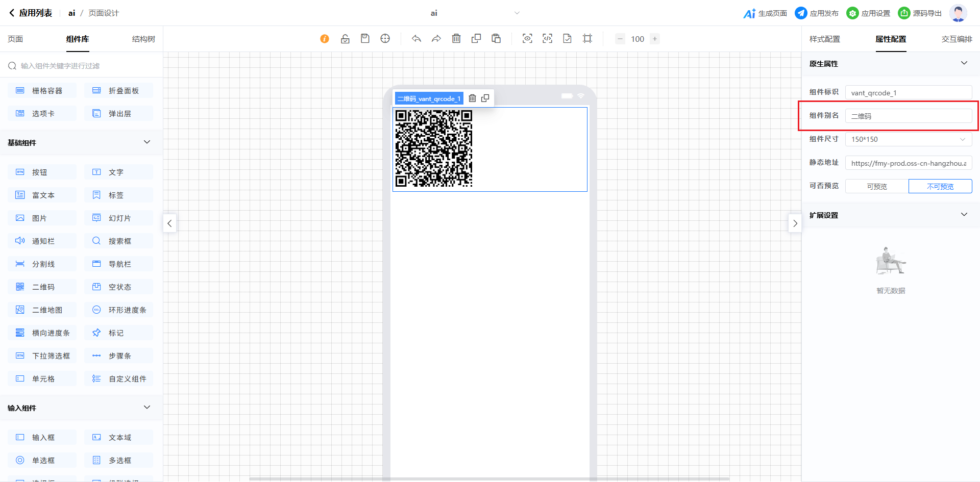This screenshot has height=482, width=980.
Task: Click the orange info icon in toolbar
Action: (325, 39)
